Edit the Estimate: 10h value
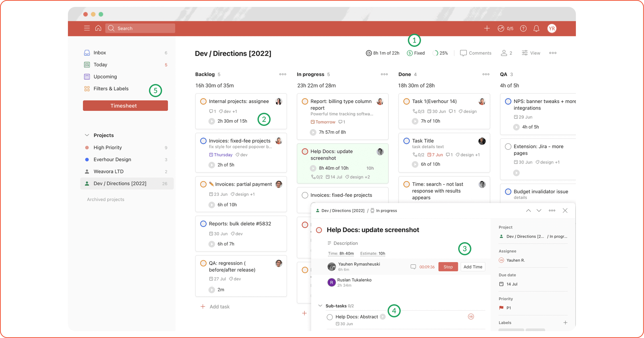644x338 pixels. click(x=372, y=253)
